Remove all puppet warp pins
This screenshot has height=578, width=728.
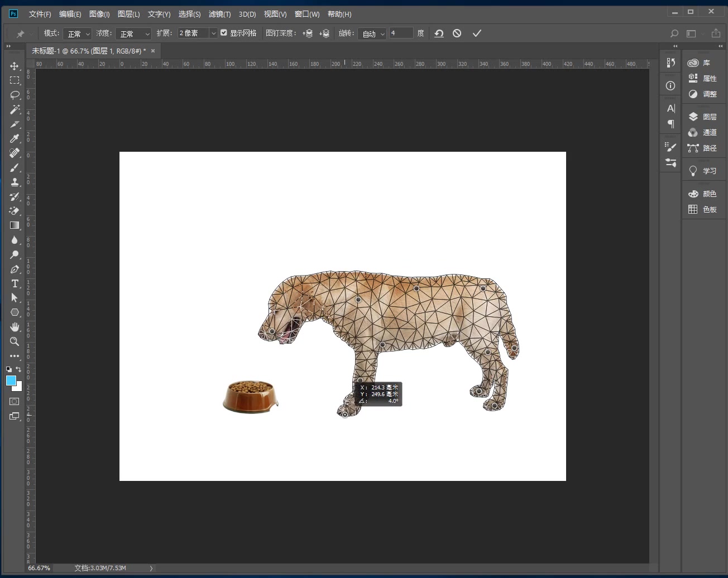[x=439, y=33]
